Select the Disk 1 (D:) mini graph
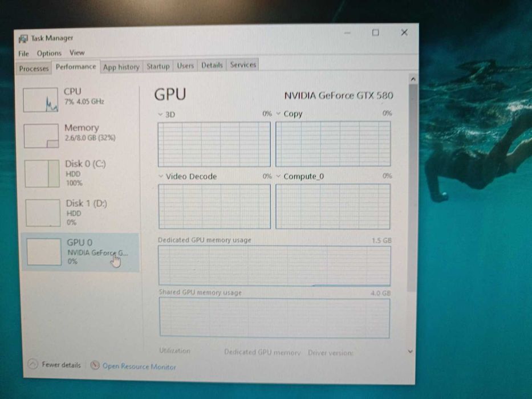 [x=43, y=213]
